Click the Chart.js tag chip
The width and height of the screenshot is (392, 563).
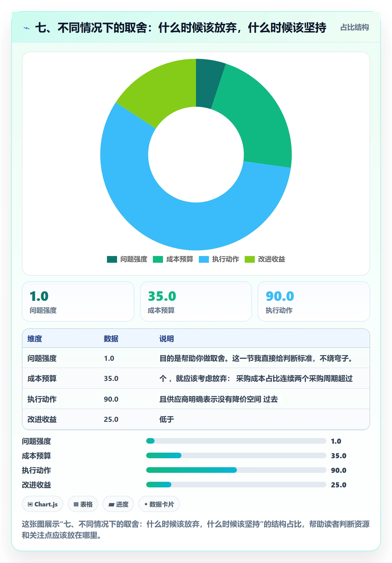43,504
